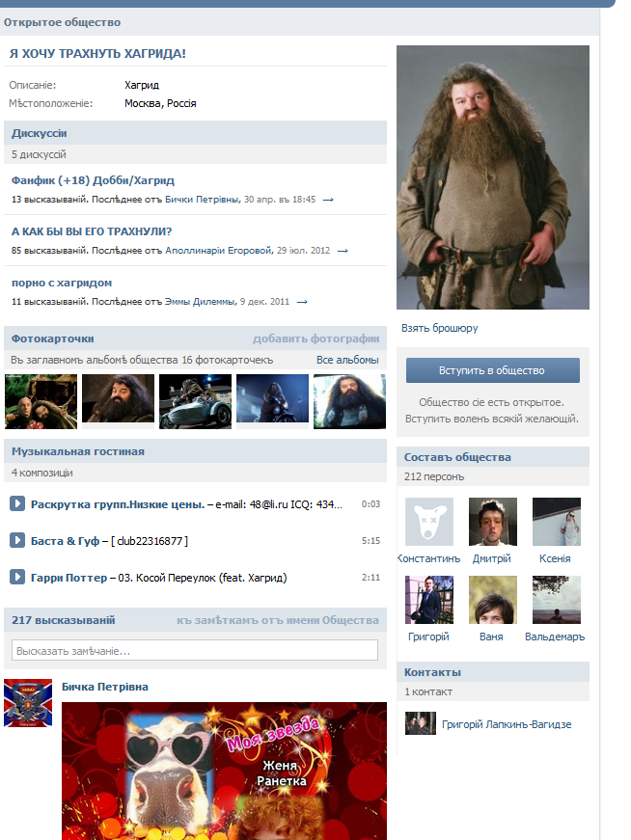Open third album photo with motorcycle sidecar
Image resolution: width=631 pixels, height=840 pixels.
point(195,401)
